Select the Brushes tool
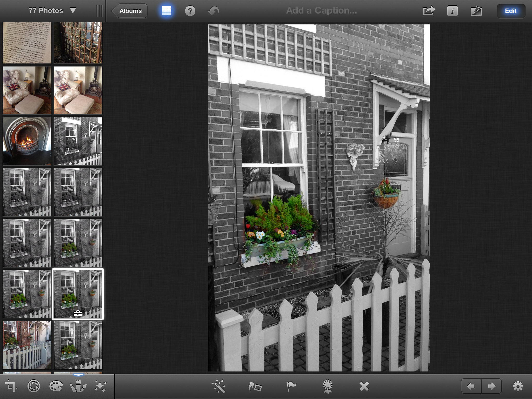Image resolution: width=532 pixels, height=399 pixels. tap(78, 386)
